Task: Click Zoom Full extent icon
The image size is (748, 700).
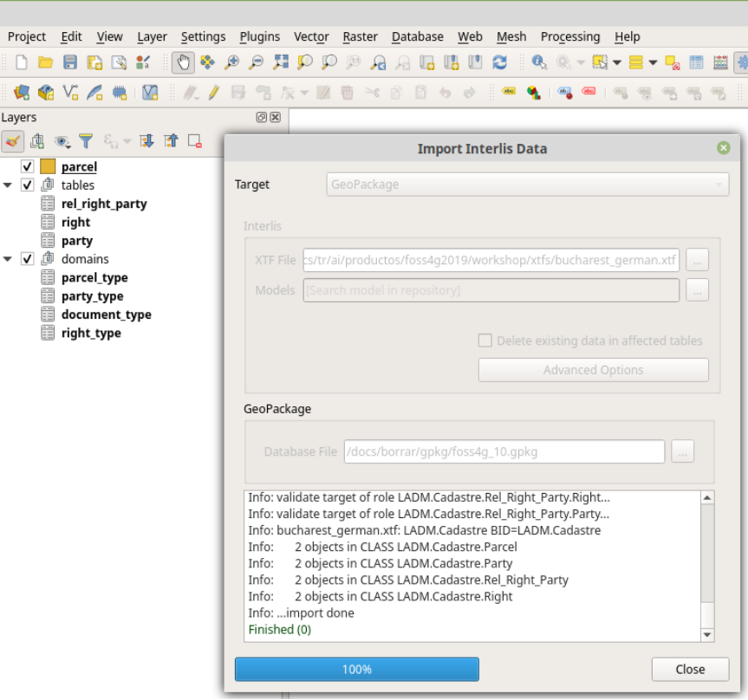Action: (281, 62)
